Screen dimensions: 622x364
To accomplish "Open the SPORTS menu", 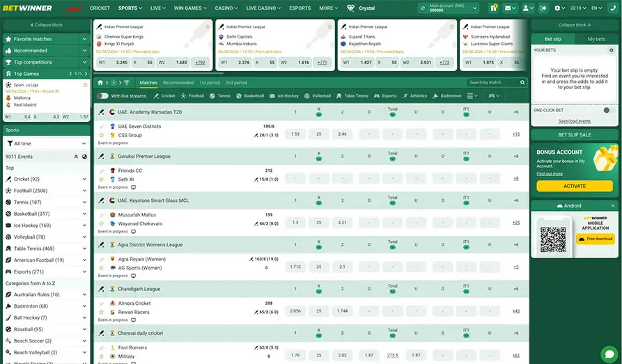I will point(130,8).
